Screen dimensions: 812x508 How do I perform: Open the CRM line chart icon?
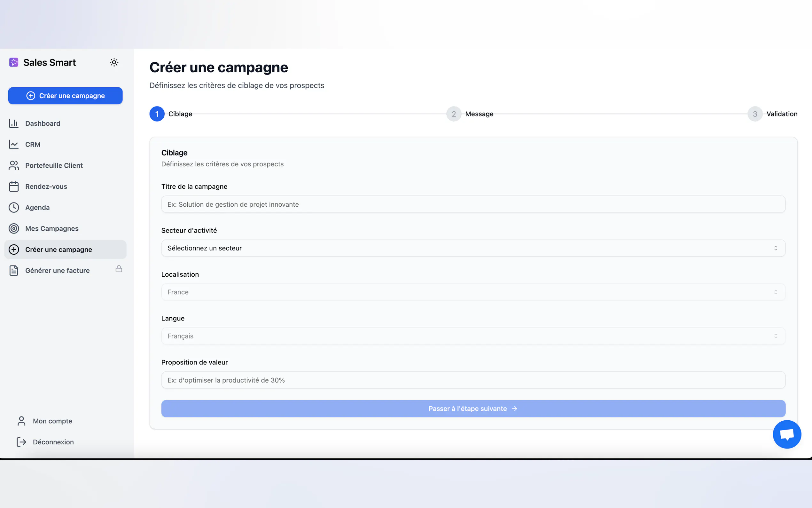[14, 145]
